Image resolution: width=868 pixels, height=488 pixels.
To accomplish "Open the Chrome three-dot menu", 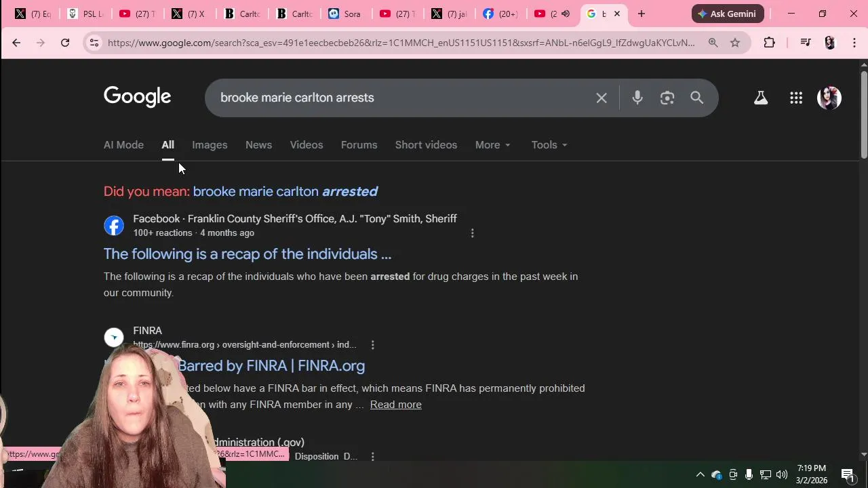I will [x=854, y=43].
